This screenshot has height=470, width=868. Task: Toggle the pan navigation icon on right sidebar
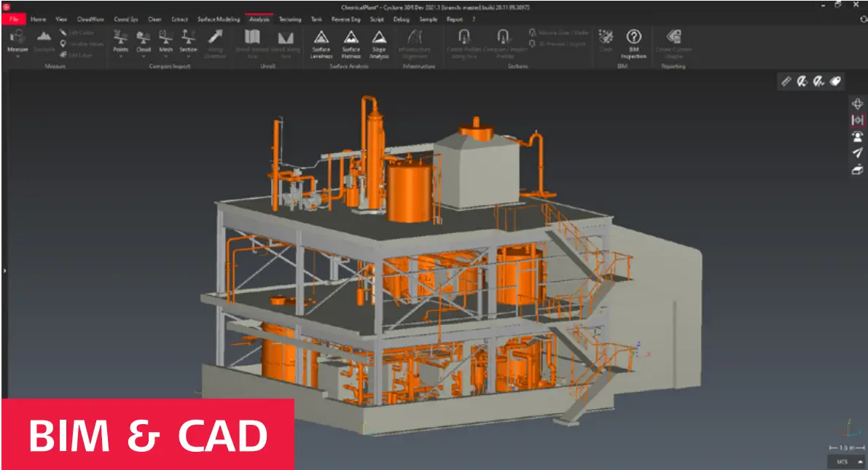(x=858, y=103)
